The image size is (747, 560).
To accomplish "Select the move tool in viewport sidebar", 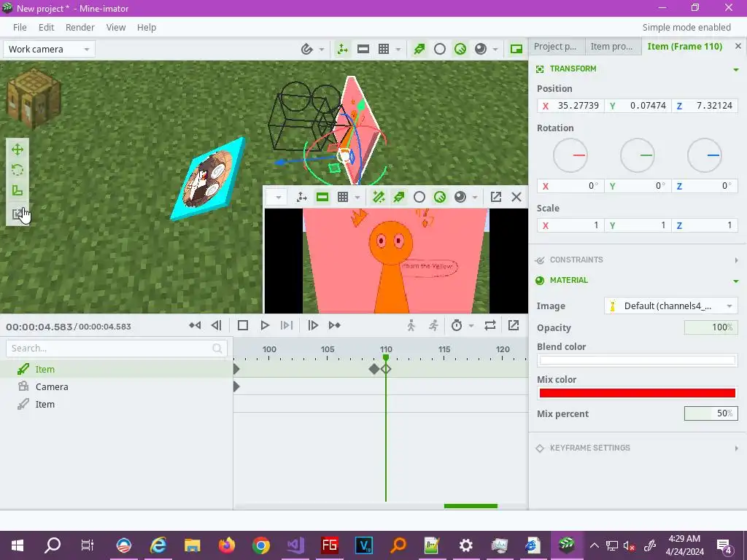I will [x=18, y=149].
